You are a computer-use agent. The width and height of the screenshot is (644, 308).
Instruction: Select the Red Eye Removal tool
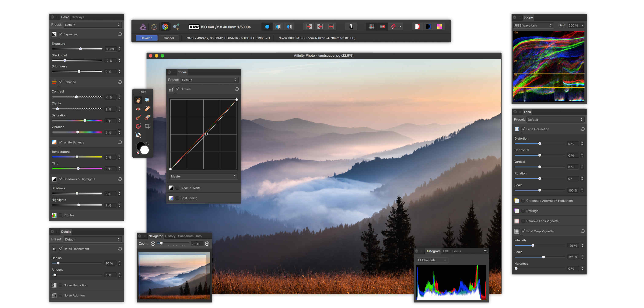pos(138,109)
